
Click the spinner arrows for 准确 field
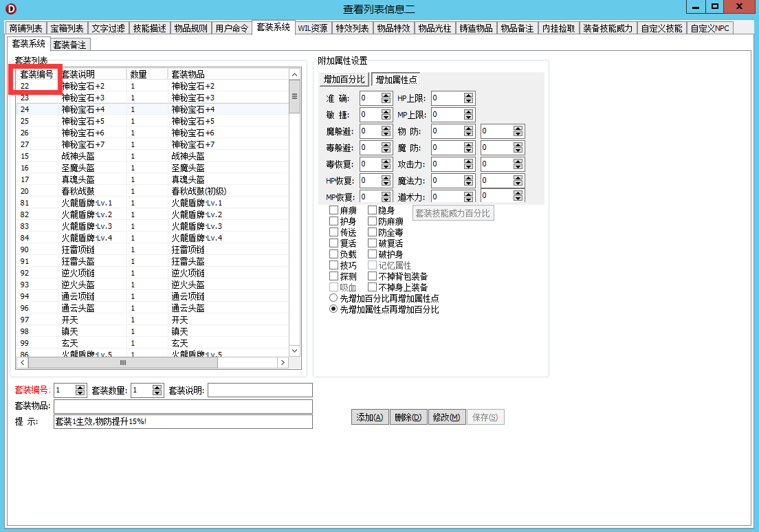point(386,98)
